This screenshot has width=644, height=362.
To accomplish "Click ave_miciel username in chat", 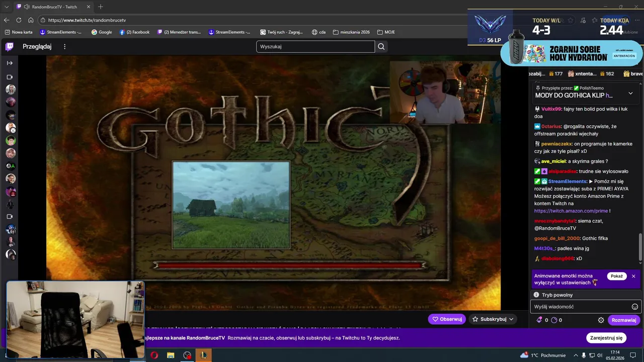I will (x=553, y=161).
